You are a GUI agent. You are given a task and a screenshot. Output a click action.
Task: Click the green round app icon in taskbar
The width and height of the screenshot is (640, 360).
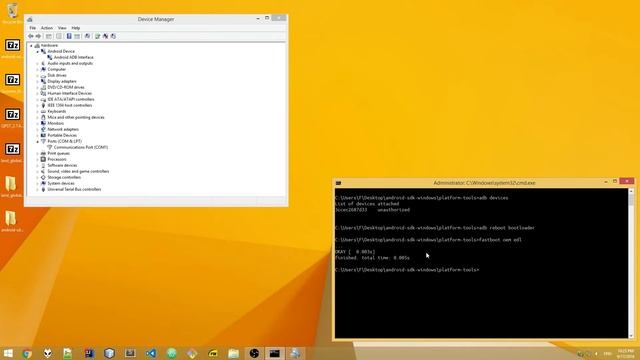click(172, 353)
